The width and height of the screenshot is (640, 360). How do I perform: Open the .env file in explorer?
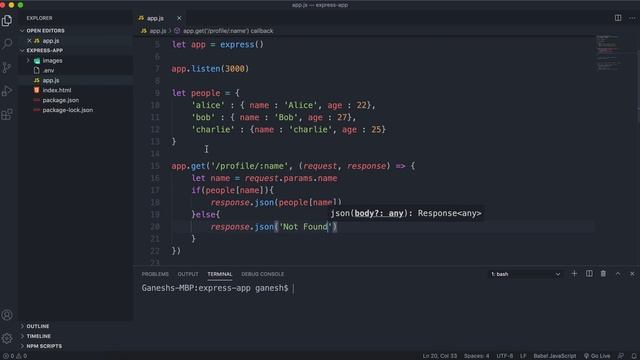[48, 70]
